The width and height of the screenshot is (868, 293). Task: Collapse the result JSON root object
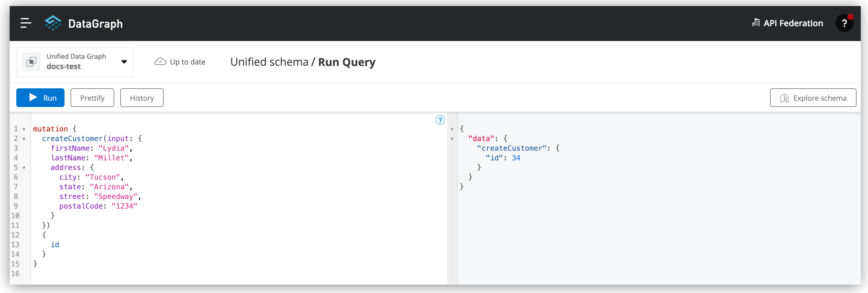tap(452, 129)
